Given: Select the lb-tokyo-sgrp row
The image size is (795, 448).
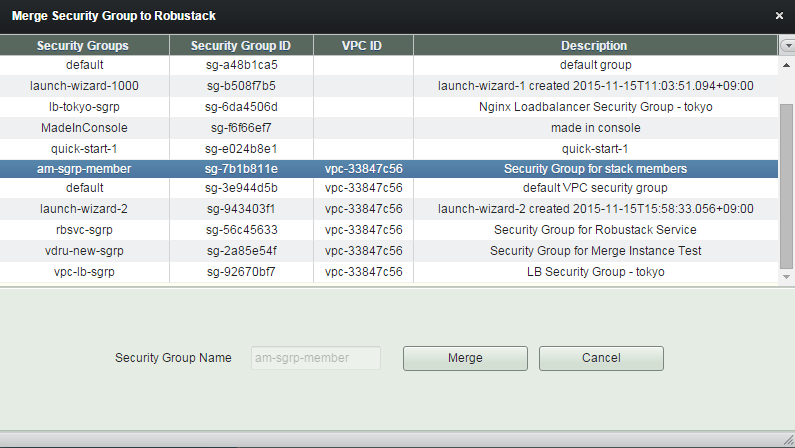Looking at the screenshot, I should coord(389,107).
